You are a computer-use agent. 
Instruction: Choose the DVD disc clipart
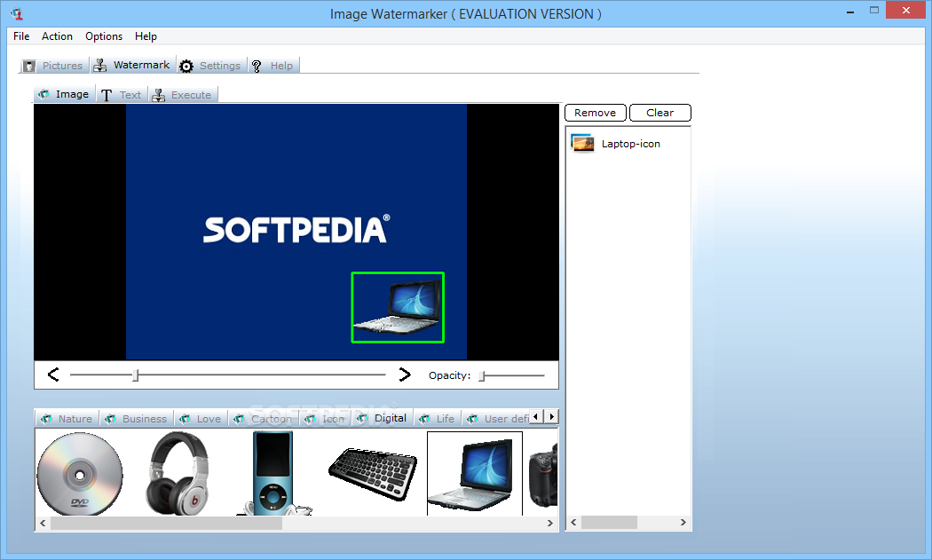click(x=80, y=473)
